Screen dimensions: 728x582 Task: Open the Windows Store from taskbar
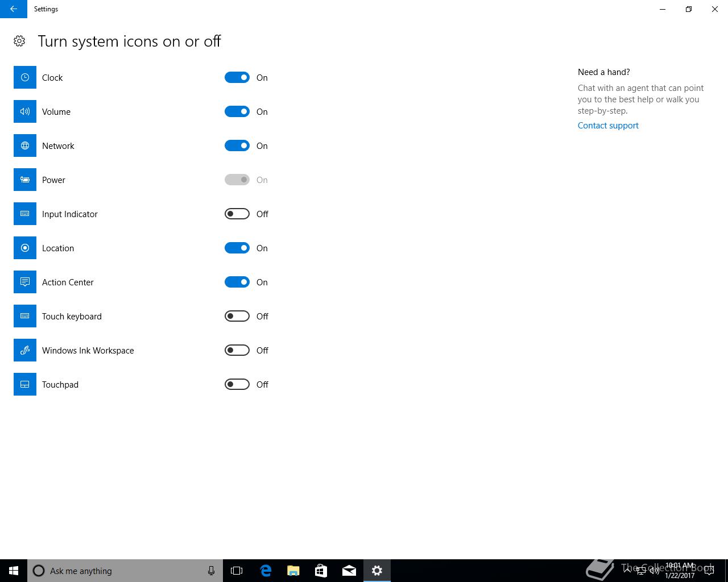(x=321, y=571)
